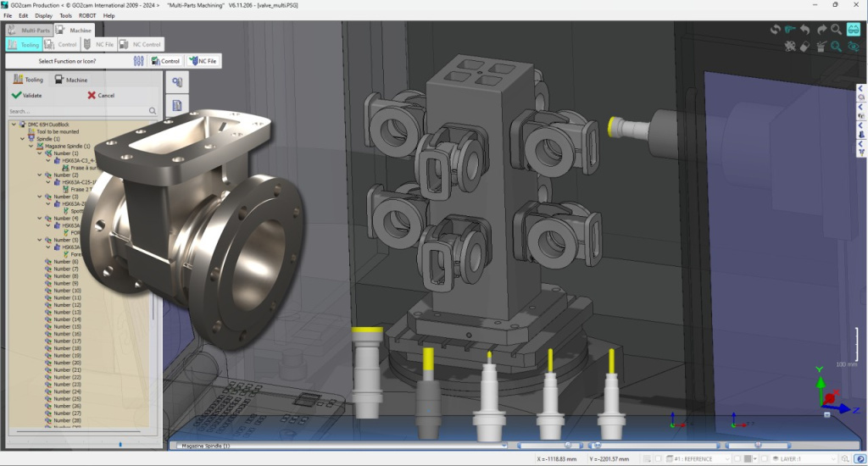The image size is (868, 466).
Task: Click the magnifier zoom icon in viewport toolbar
Action: [837, 30]
